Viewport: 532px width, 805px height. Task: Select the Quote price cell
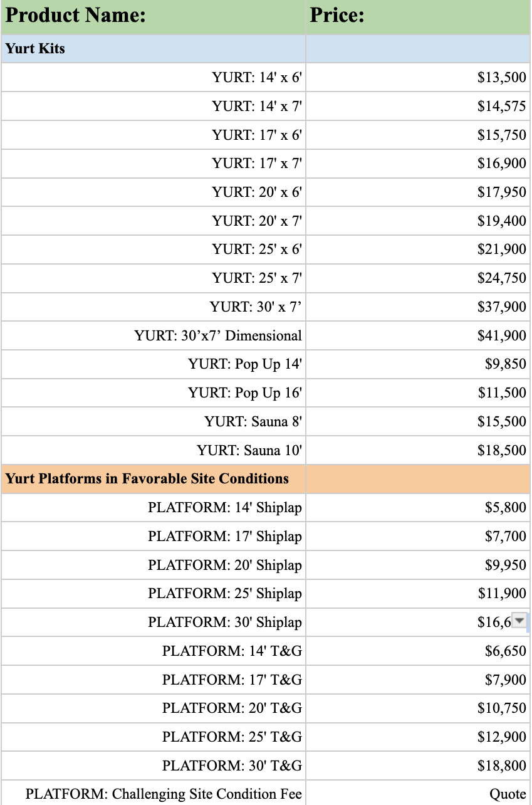[x=418, y=794]
